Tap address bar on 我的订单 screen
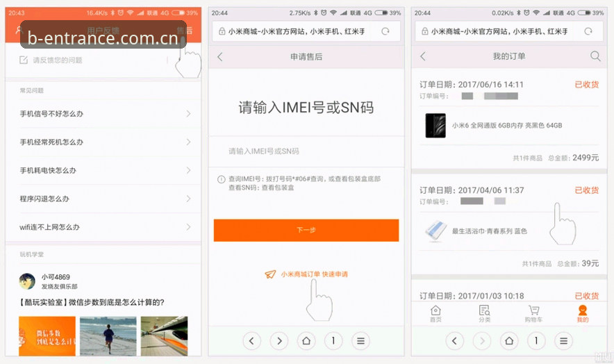 coord(509,31)
